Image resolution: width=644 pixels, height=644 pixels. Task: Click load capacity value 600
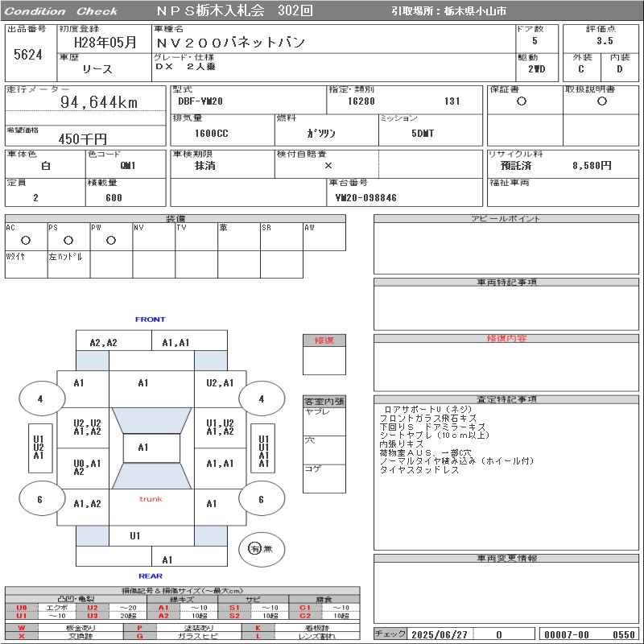[x=114, y=197]
